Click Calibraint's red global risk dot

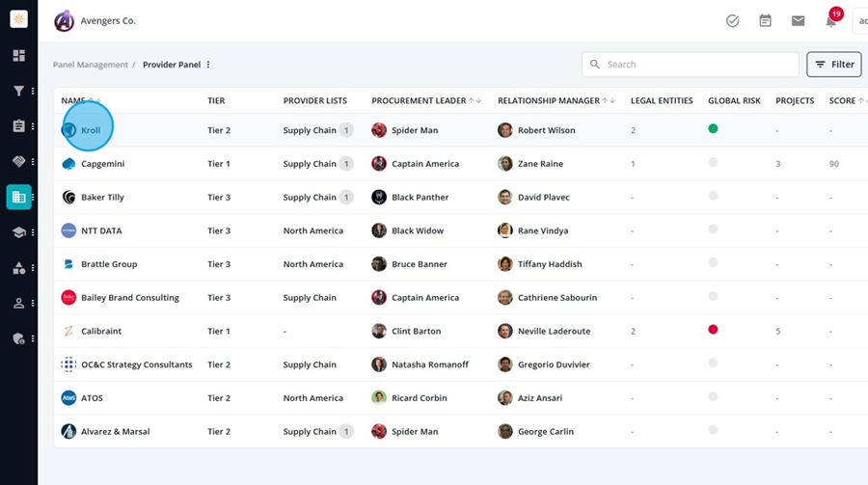tap(713, 330)
